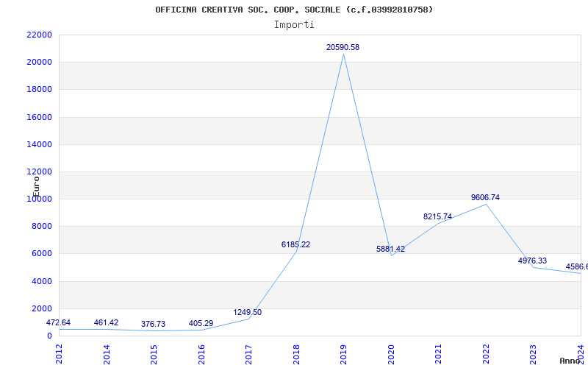Select the 472.64 data label
Viewport: 588px width, 368px height.
pos(58,322)
